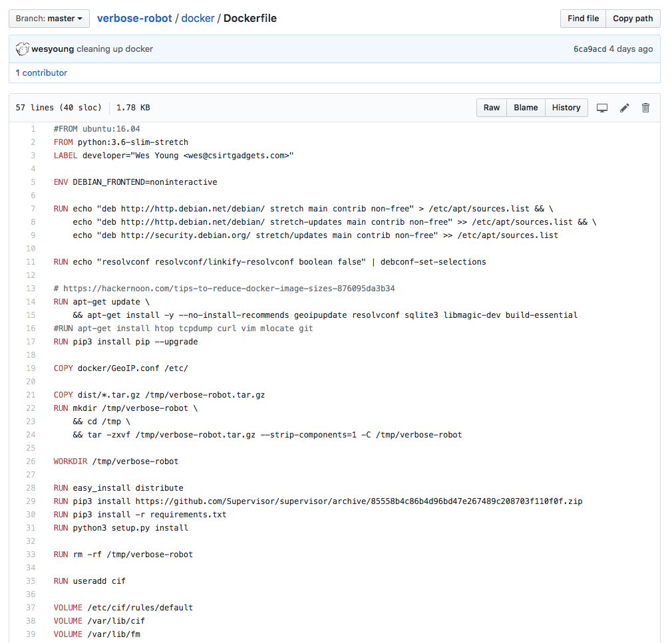This screenshot has height=643, width=672.
Task: Click 'RUN useradd cif' line
Action: click(90, 581)
